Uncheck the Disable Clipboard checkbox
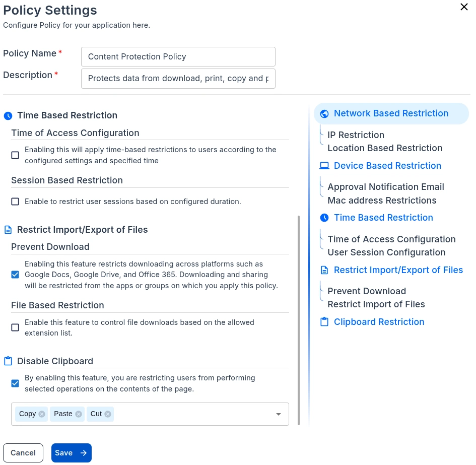Screen dimensions: 476x465 tap(15, 383)
